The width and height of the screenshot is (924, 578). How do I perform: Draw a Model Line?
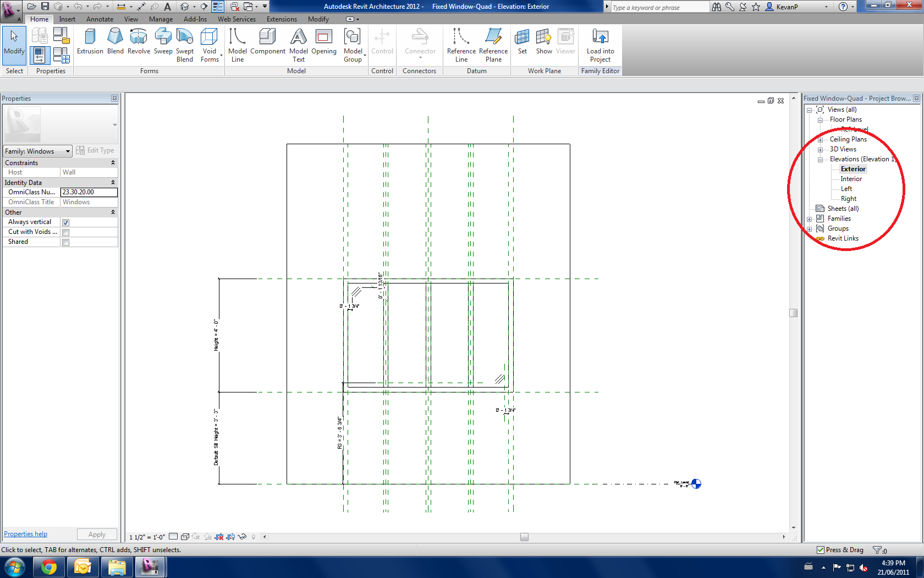pyautogui.click(x=238, y=45)
